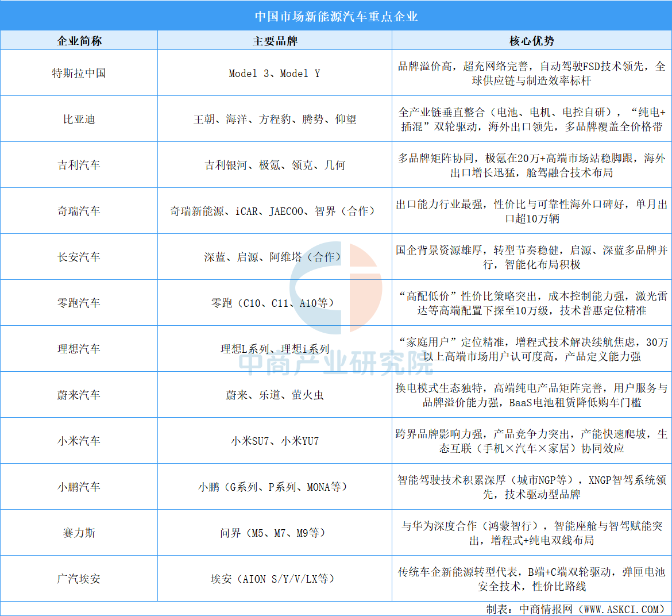Screen dimensions: 672x616
Task: Select the advantage text starting 出口能力行业最强
Action: click(531, 211)
